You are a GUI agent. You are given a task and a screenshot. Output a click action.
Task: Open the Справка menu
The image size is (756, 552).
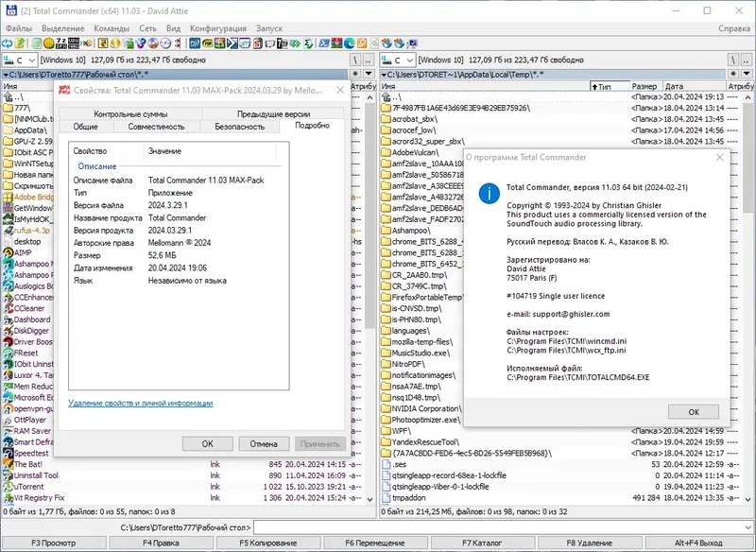[x=734, y=28]
